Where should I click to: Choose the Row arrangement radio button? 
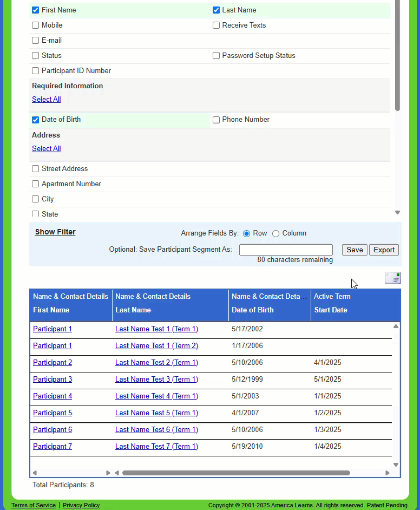[x=247, y=233]
